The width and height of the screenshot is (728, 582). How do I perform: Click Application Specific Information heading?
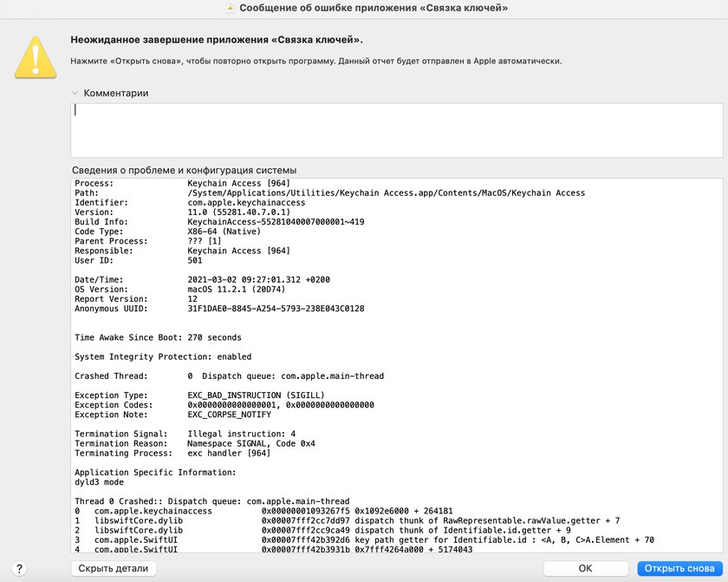(155, 473)
